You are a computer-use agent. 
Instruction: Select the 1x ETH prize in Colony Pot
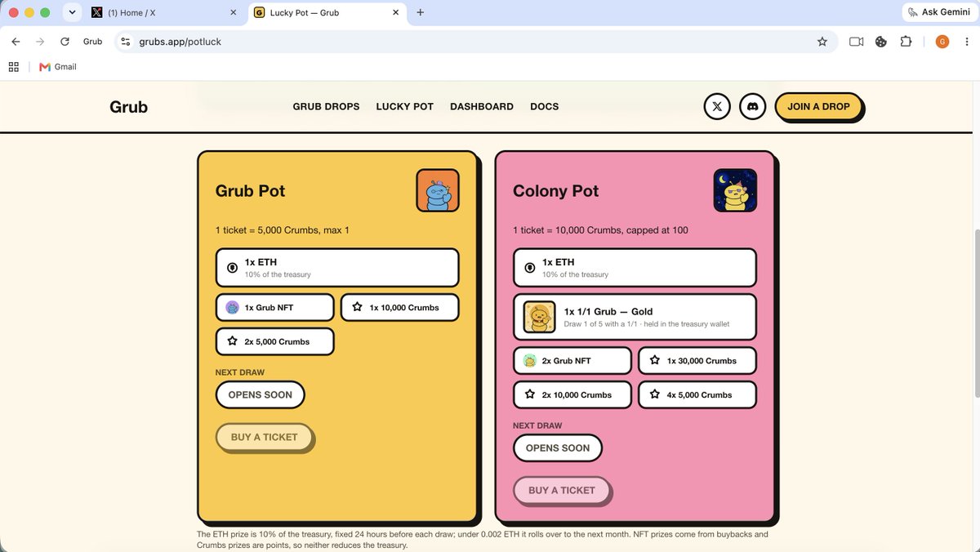635,268
